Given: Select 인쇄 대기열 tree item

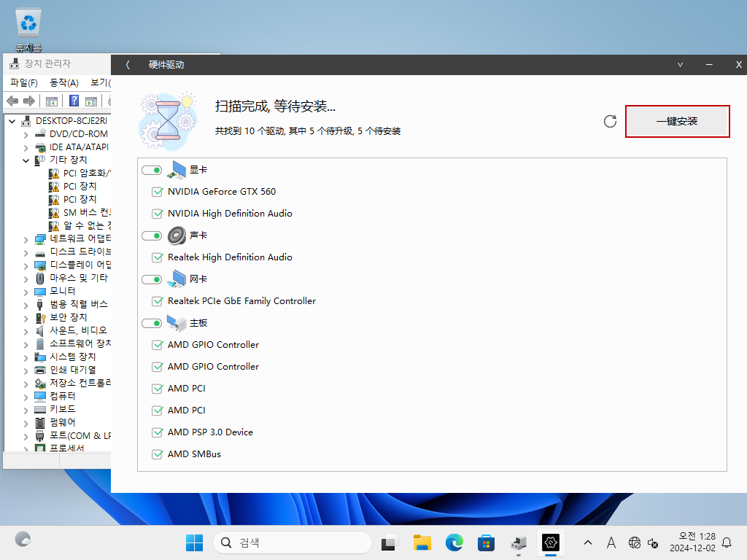Looking at the screenshot, I should pos(72,370).
